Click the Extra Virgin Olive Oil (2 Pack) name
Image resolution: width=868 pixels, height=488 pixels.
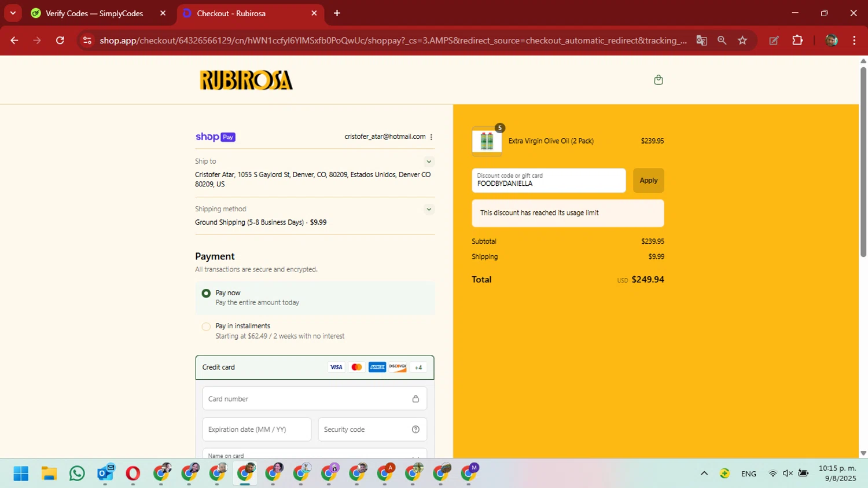click(x=551, y=141)
